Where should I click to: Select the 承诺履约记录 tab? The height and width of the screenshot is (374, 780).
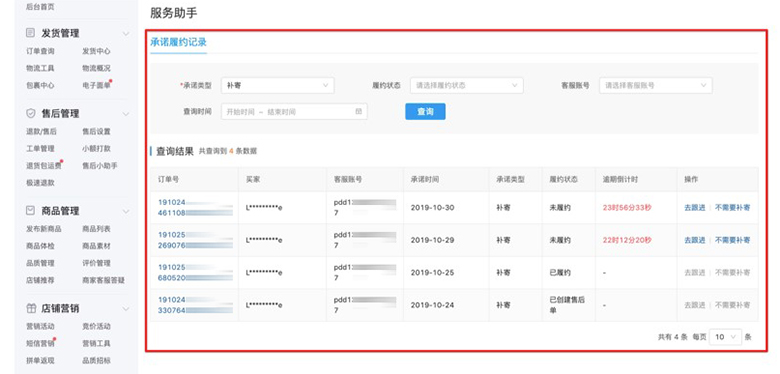[178, 42]
